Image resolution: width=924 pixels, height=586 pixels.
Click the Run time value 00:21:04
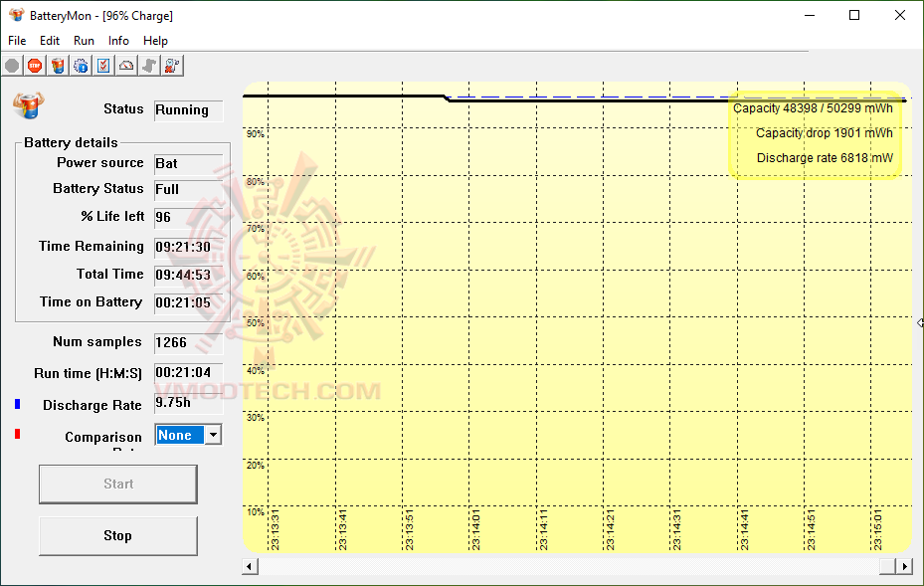point(189,373)
